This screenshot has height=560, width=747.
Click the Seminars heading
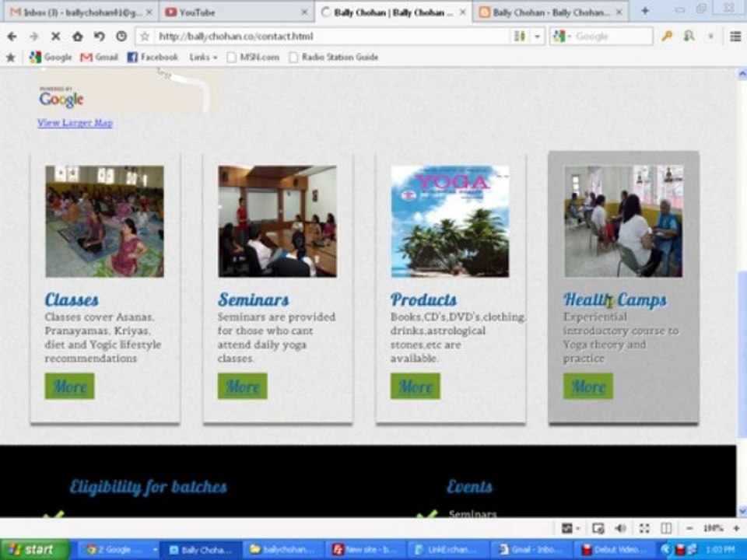pos(254,300)
